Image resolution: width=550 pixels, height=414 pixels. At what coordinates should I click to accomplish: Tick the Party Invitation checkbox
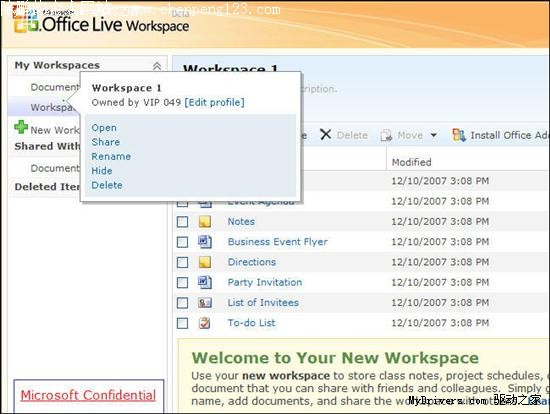[182, 283]
